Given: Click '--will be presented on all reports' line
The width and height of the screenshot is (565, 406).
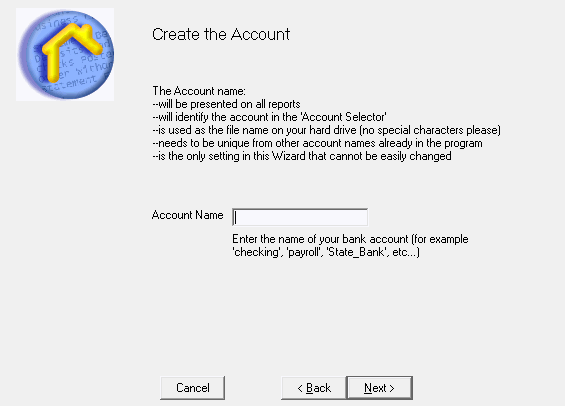Looking at the screenshot, I should pos(226,104).
